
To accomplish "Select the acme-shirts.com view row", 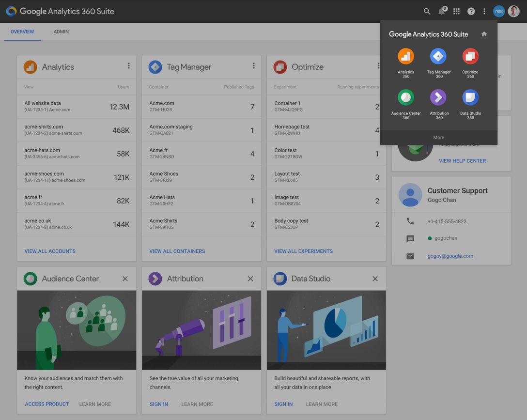I will point(77,130).
